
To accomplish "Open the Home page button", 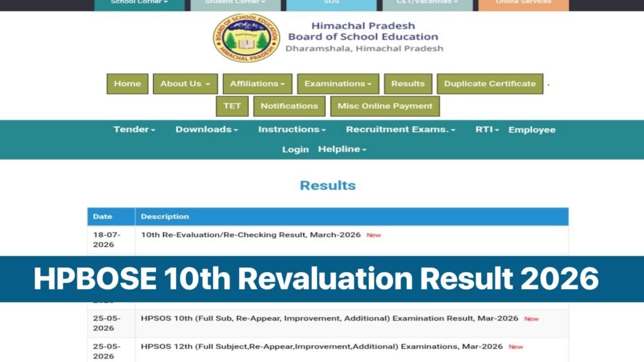I will tap(127, 84).
